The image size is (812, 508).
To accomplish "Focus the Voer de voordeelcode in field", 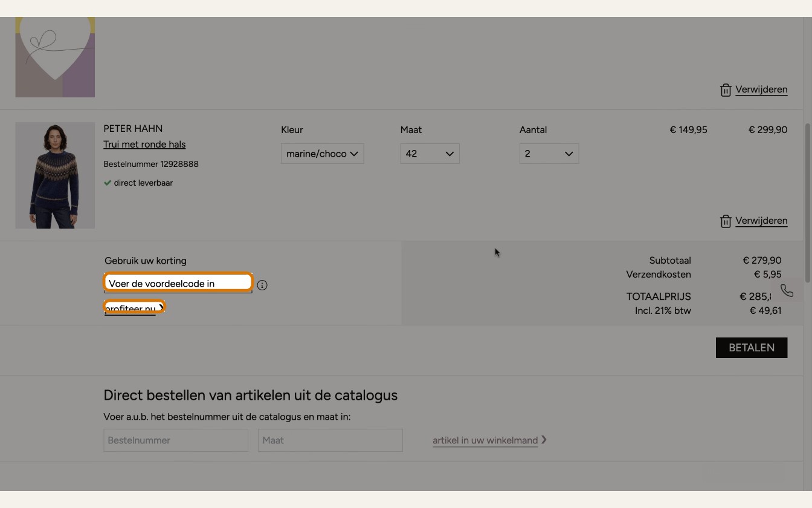I will pyautogui.click(x=178, y=283).
